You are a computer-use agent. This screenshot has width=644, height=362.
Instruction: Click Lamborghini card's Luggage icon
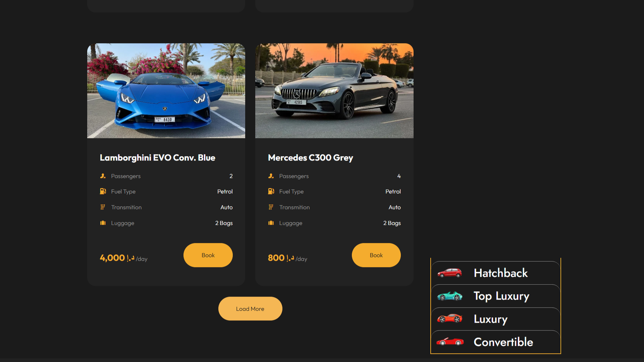point(103,223)
